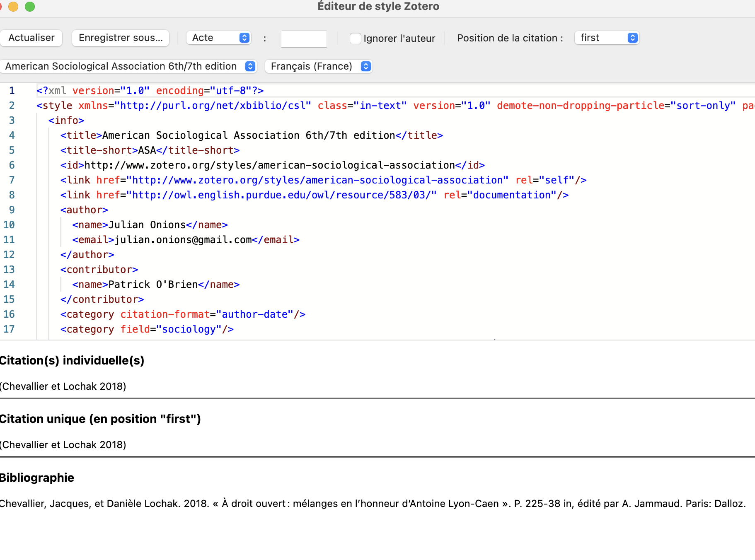755x560 pixels.
Task: Open the Acte locator type dropdown
Action: pyautogui.click(x=219, y=38)
